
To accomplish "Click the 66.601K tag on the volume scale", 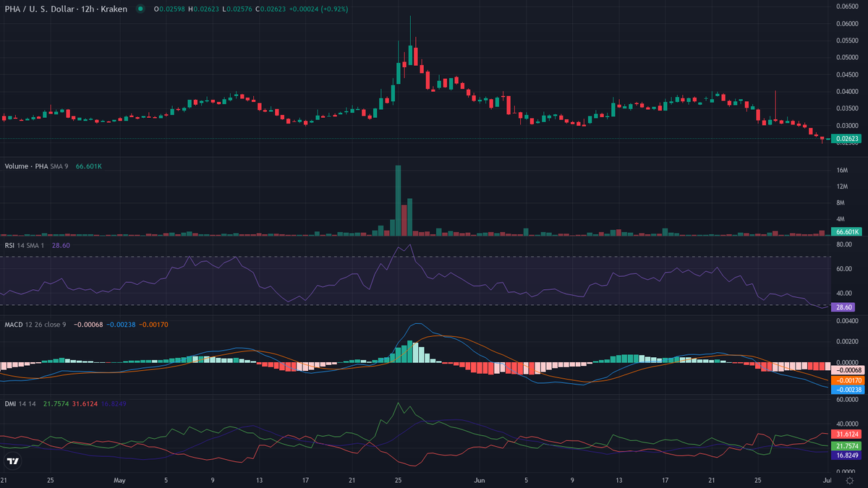I will 846,231.
